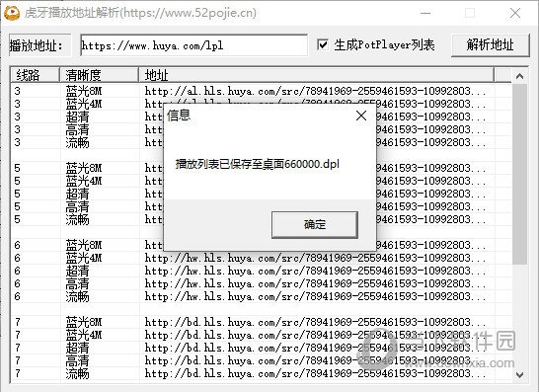Click the 地址 column header

click(x=316, y=75)
